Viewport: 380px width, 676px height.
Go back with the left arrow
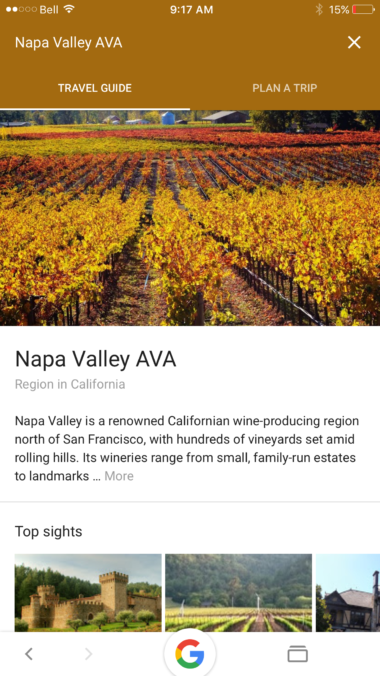tap(29, 654)
